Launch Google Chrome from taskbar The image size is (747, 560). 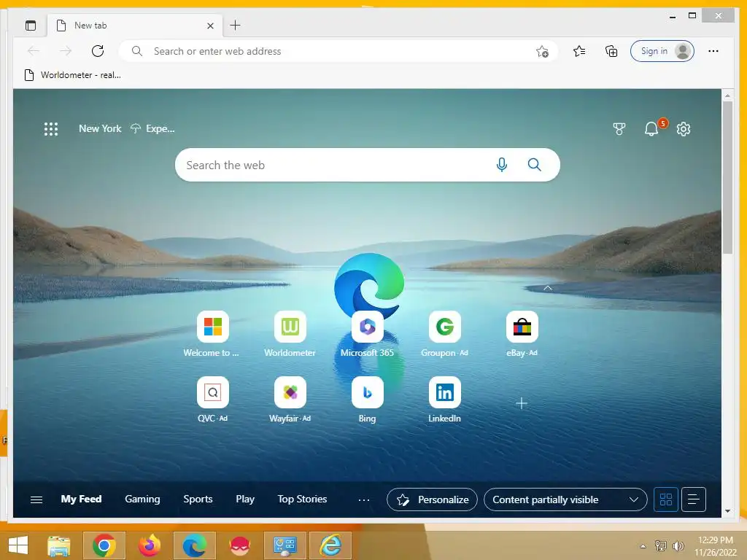(x=104, y=545)
